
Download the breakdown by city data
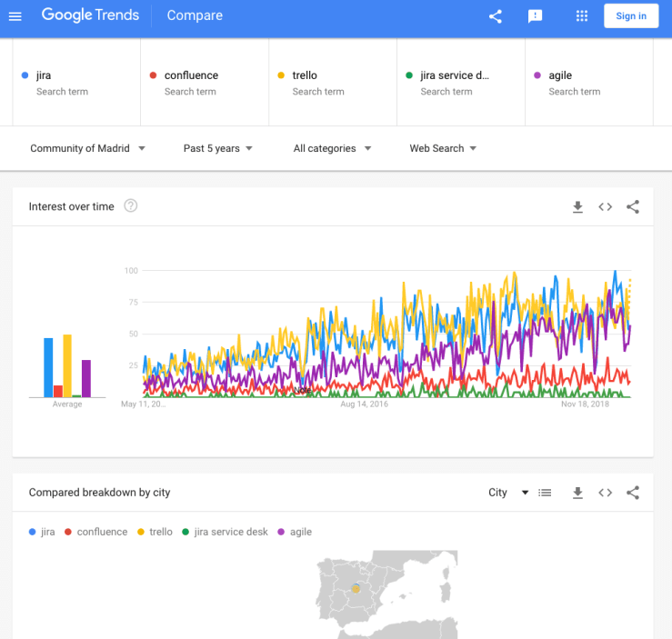coord(577,493)
